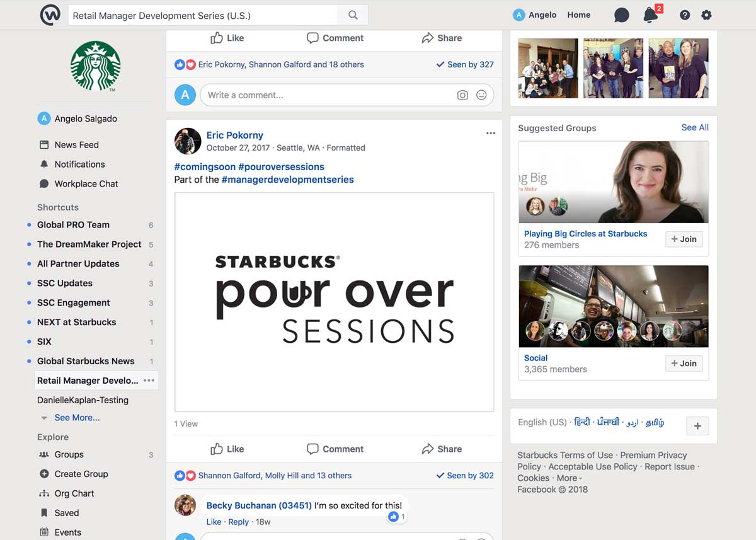Click the Write a comment field
The height and width of the screenshot is (540, 756).
pyautogui.click(x=347, y=95)
